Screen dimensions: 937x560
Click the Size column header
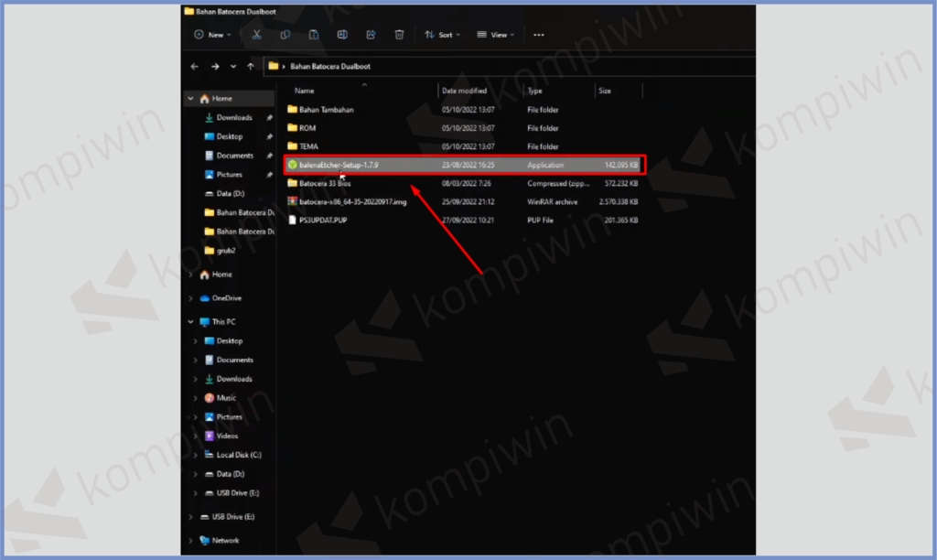(605, 92)
